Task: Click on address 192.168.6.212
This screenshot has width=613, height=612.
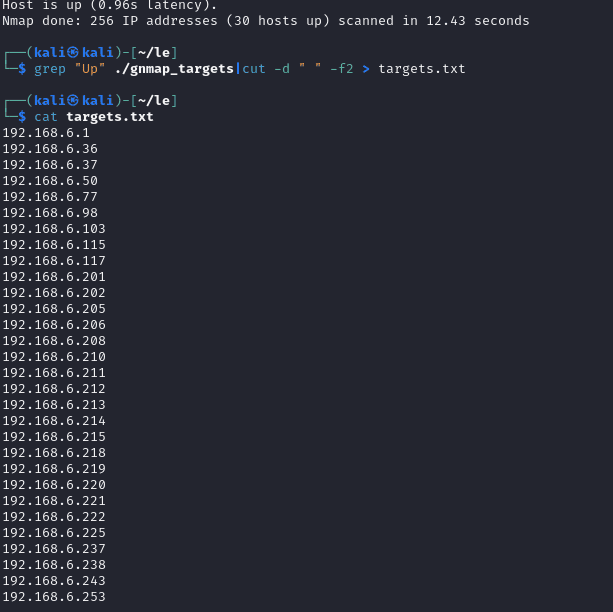Action: [x=54, y=389]
